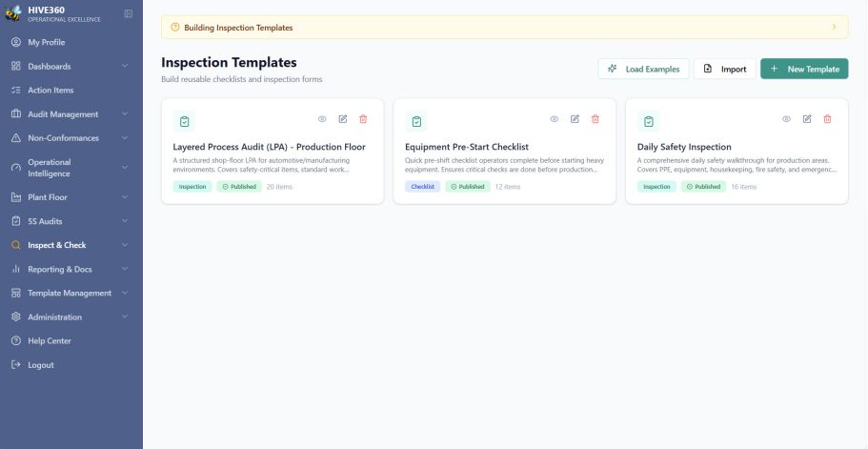This screenshot has width=868, height=449.
Task: Click the Dashboards grid icon
Action: pyautogui.click(x=16, y=66)
